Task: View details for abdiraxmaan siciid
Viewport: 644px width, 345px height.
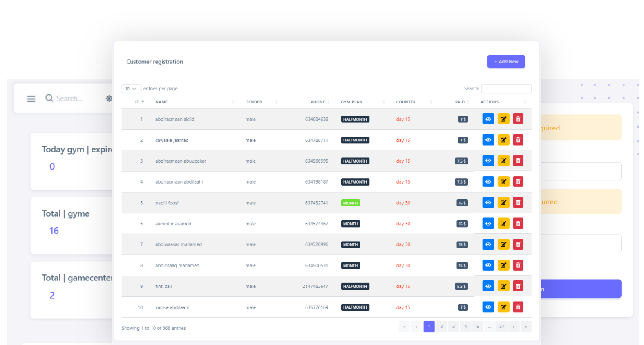Action: tap(488, 119)
